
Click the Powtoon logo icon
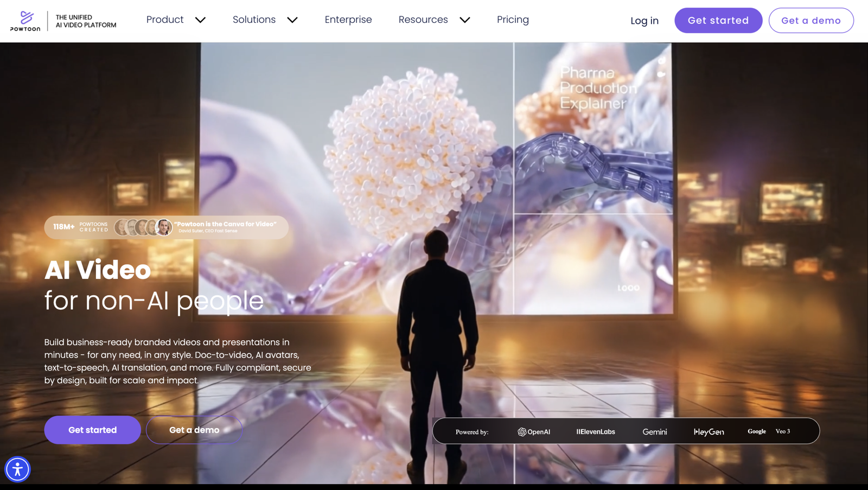tap(25, 21)
